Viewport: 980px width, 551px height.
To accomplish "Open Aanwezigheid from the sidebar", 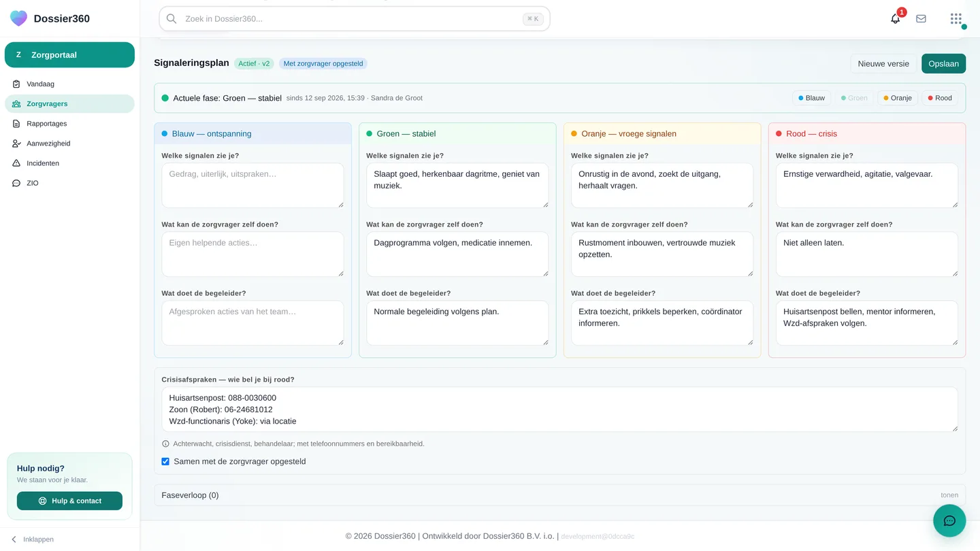I will [69, 144].
